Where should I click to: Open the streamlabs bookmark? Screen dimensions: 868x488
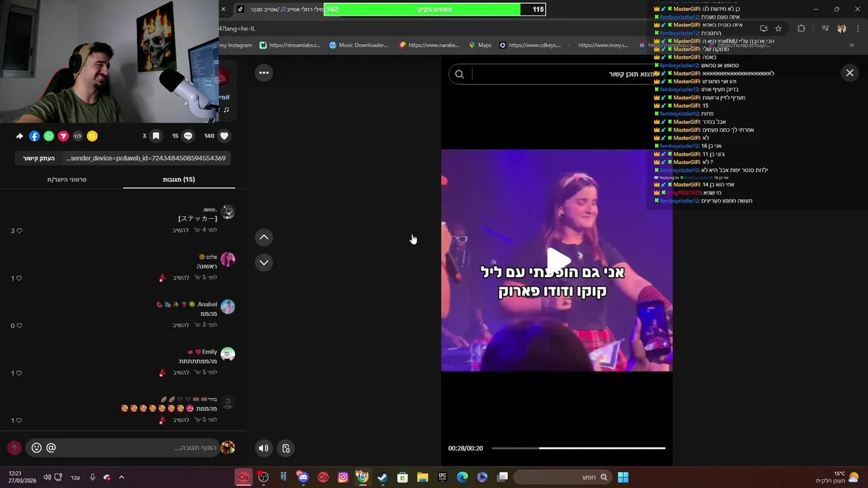click(290, 45)
